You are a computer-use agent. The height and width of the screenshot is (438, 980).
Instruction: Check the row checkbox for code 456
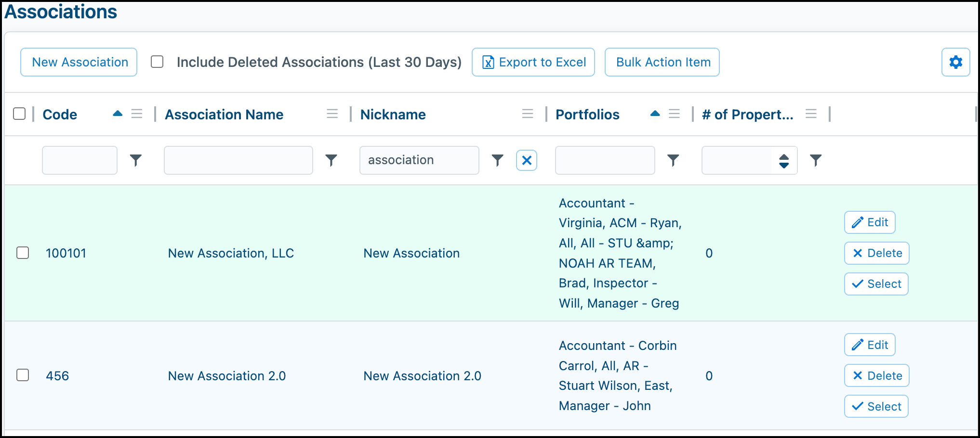pyautogui.click(x=23, y=375)
